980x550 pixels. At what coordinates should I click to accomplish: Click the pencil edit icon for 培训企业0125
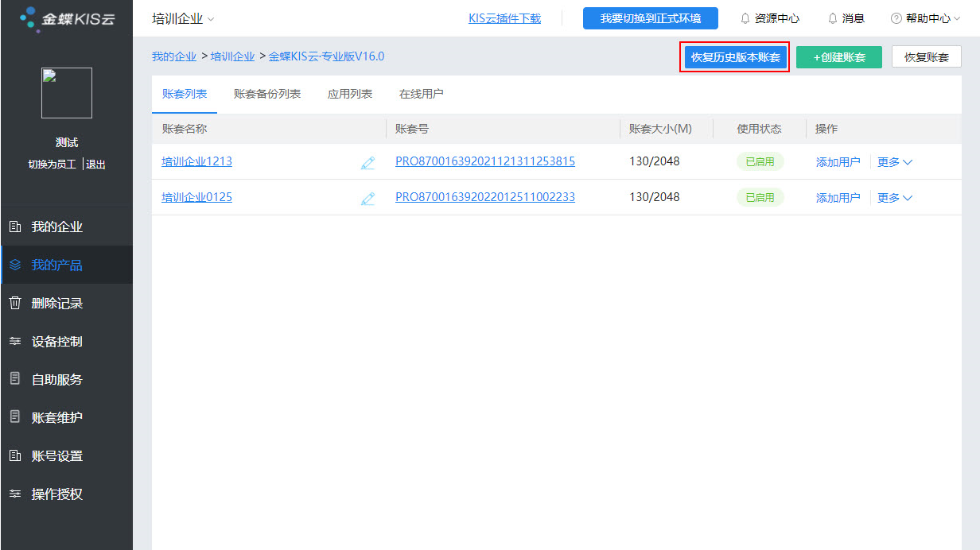coord(367,198)
